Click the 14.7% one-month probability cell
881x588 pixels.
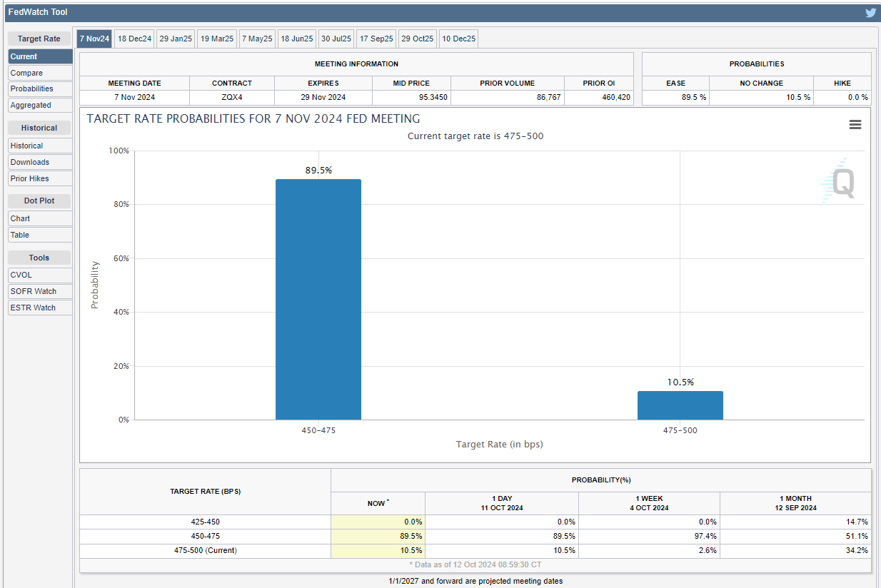[x=795, y=522]
